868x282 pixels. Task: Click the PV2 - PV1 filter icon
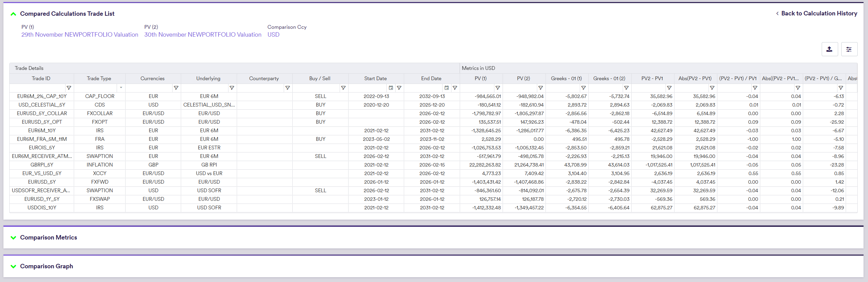(x=669, y=88)
